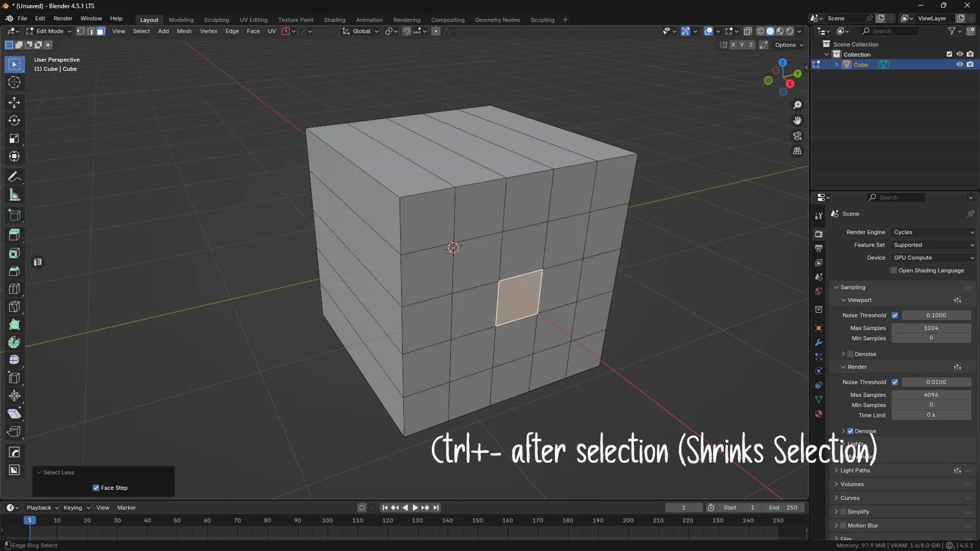Switch to face select mode

[100, 31]
